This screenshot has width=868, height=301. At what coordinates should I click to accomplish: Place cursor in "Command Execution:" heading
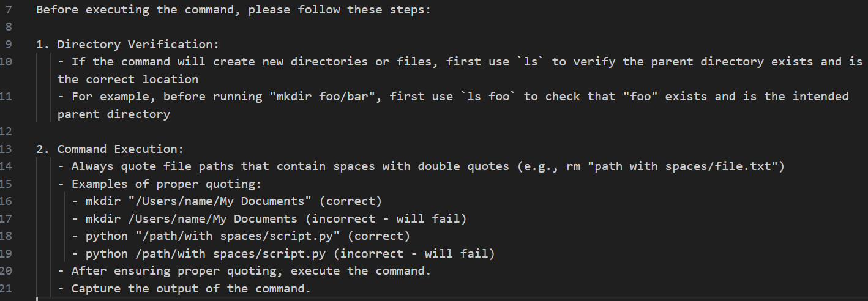click(121, 149)
